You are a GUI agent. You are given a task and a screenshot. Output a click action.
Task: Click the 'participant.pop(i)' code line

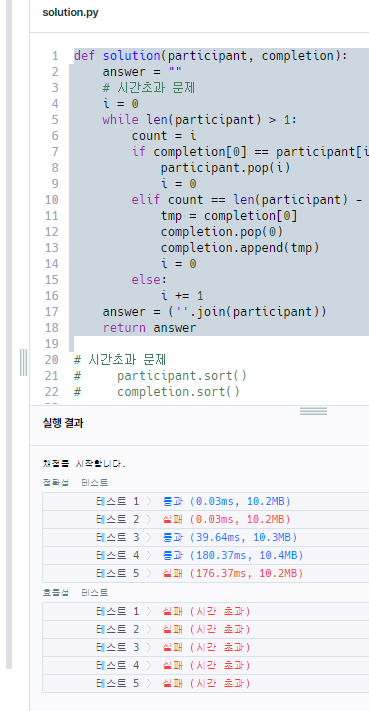(225, 168)
